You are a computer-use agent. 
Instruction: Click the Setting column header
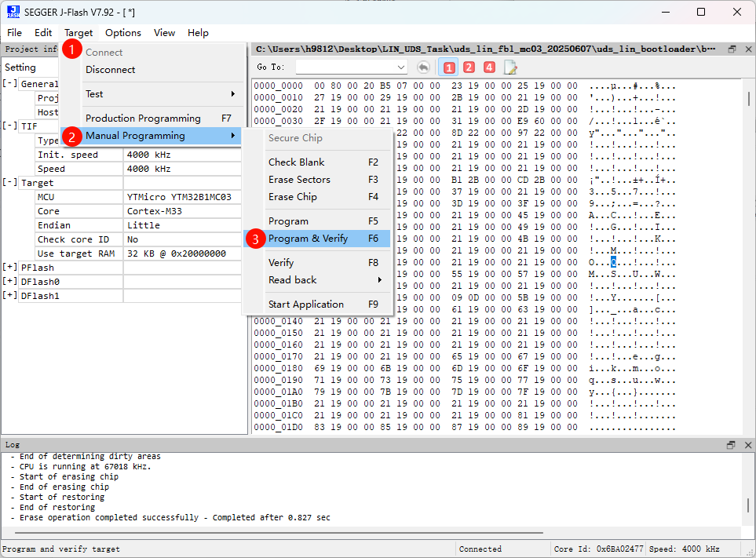coord(20,67)
